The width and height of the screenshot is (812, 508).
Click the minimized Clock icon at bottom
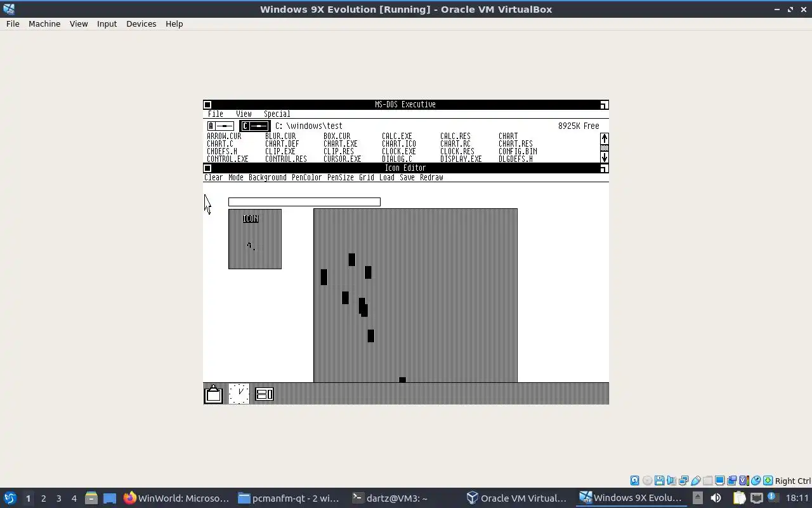point(239,394)
